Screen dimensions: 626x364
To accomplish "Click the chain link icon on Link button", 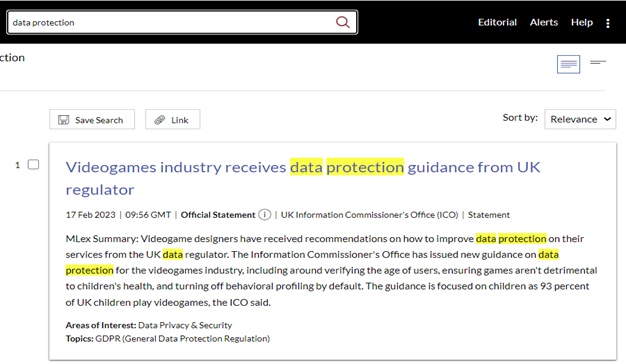I will [160, 120].
